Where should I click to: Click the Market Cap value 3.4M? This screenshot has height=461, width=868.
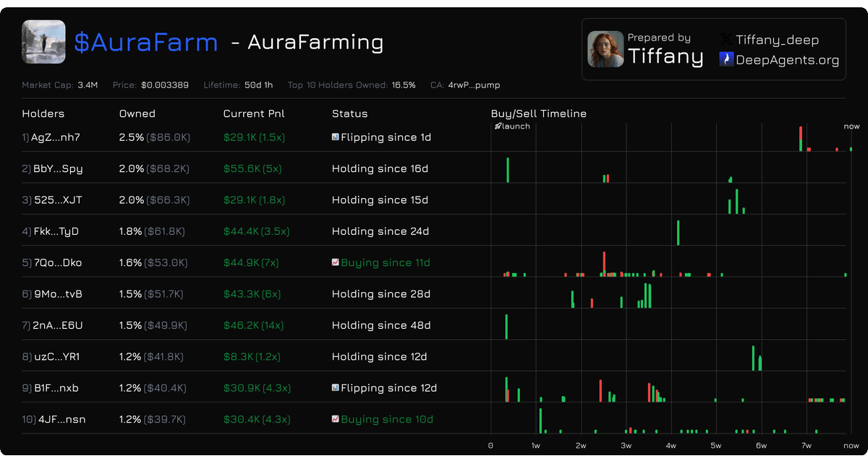(x=88, y=85)
